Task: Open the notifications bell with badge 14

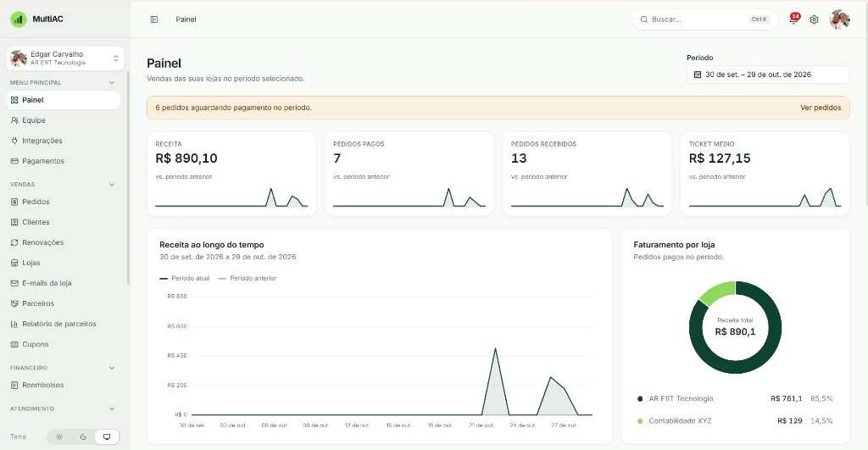Action: point(794,19)
